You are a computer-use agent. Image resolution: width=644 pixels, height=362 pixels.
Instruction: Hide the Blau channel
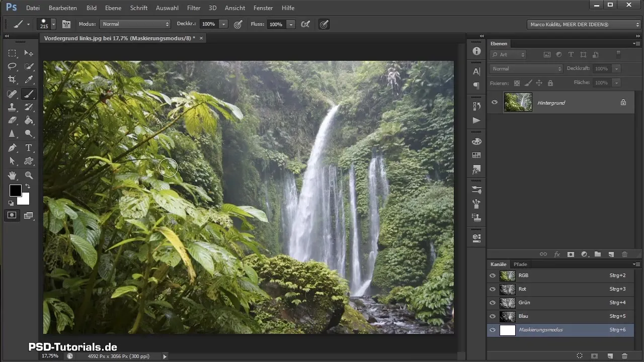(x=493, y=316)
